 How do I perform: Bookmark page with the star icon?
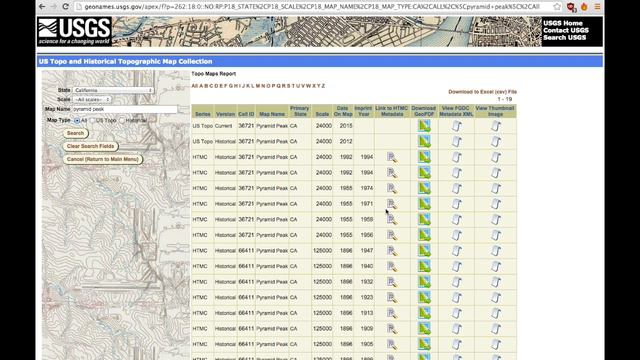coord(557,7)
